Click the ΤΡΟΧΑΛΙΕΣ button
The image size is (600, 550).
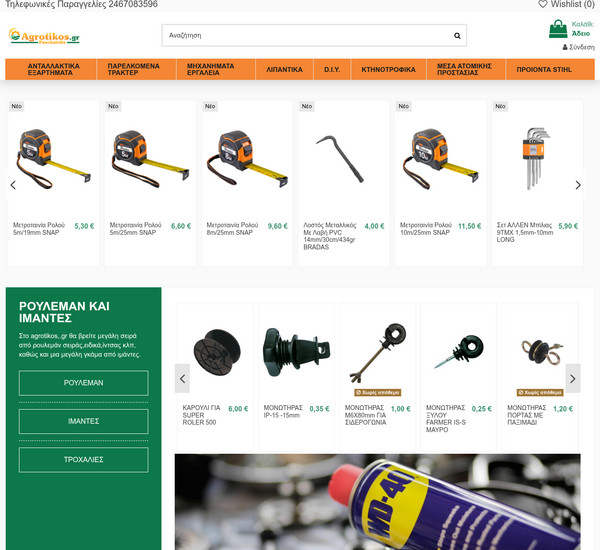(83, 460)
